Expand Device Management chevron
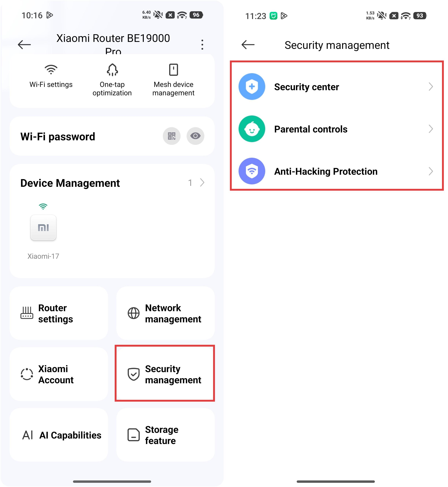Image resolution: width=448 pixels, height=487 pixels. point(202,183)
